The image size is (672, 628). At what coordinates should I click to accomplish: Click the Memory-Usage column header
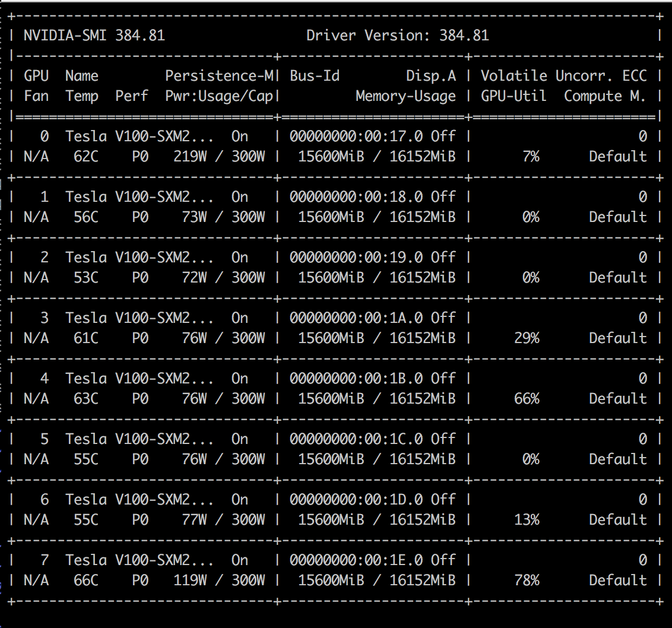click(x=406, y=96)
